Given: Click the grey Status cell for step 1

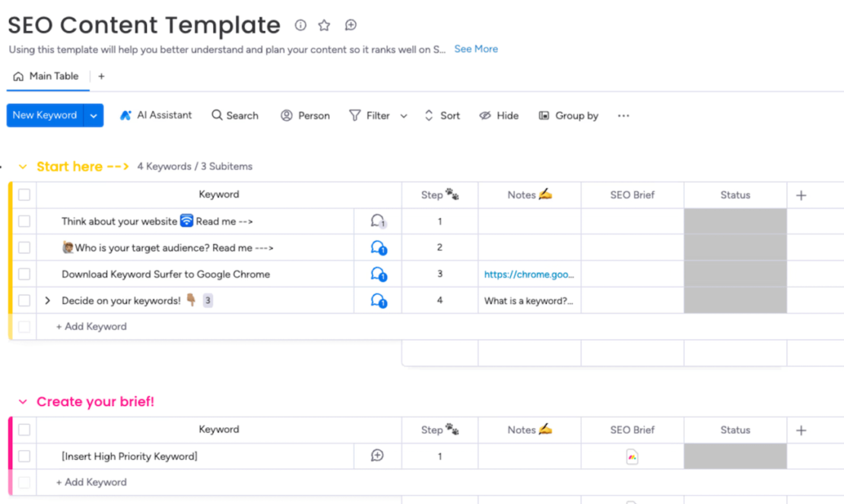Looking at the screenshot, I should [x=735, y=222].
